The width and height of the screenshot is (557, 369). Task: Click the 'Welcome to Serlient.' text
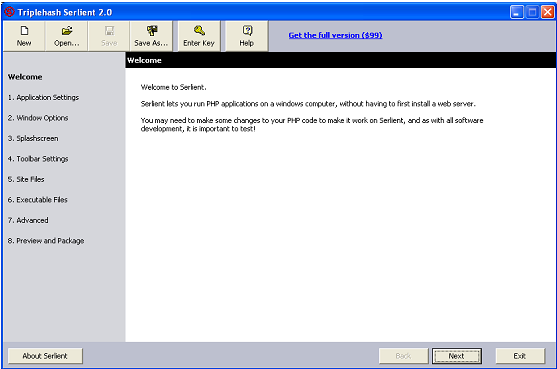point(173,87)
